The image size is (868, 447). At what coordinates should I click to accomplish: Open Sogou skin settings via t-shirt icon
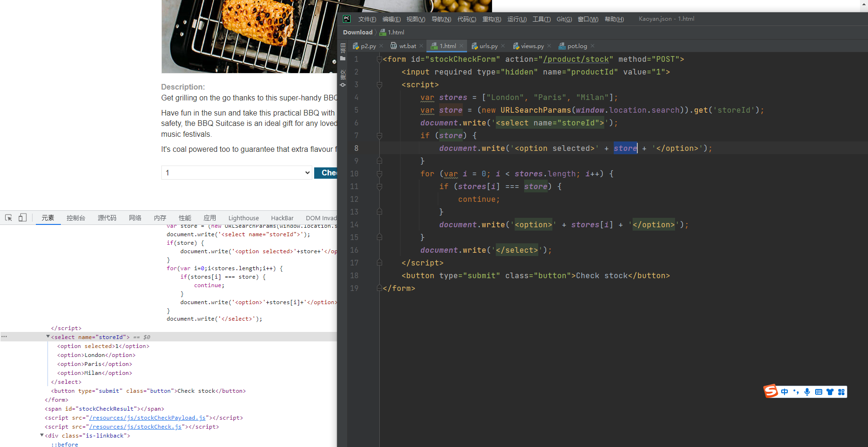[830, 391]
